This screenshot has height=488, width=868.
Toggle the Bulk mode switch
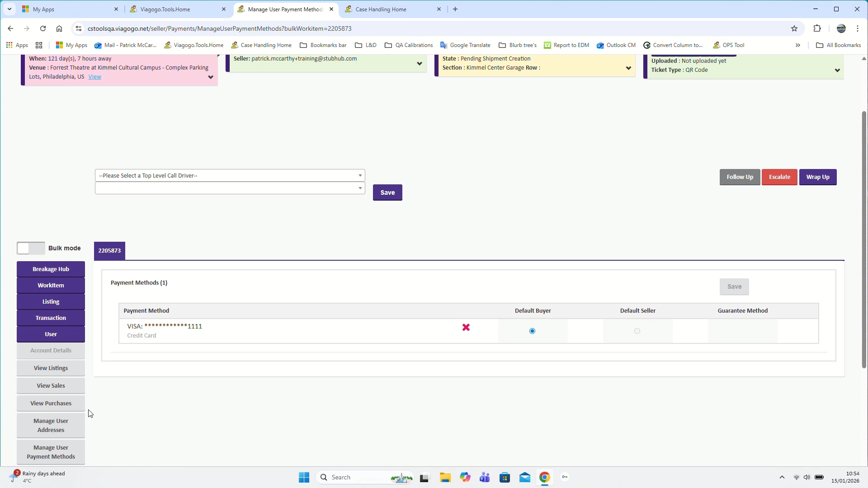(31, 248)
